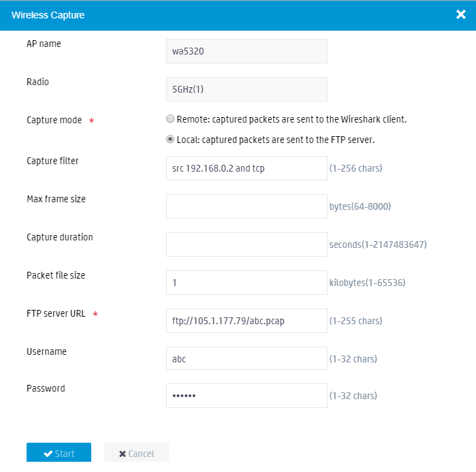476x472 pixels.
Task: Click the kilobytes(1-65536) hint text
Action: tap(367, 283)
